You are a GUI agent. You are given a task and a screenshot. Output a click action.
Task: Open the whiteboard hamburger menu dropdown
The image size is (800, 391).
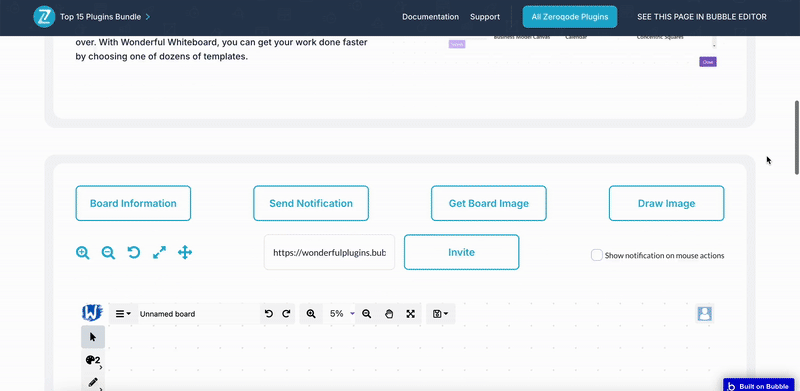coord(122,314)
